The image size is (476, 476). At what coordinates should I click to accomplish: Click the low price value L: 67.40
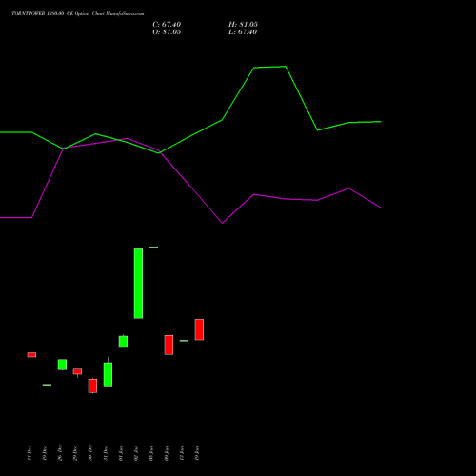243,32
